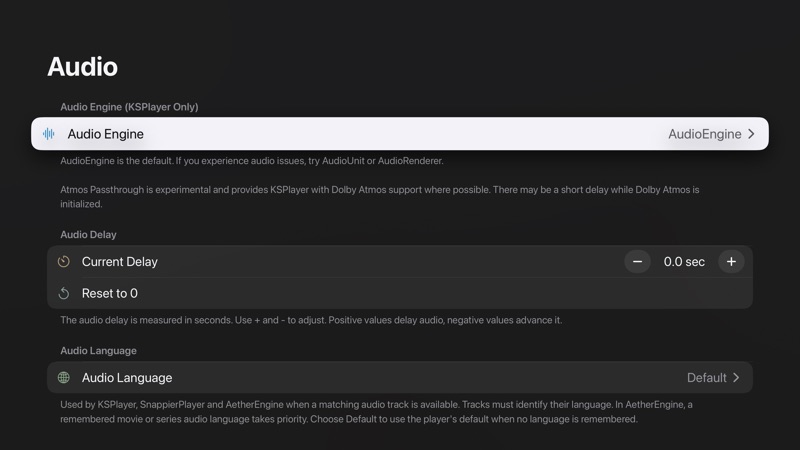Click the Used by KSPlayer, SnapplerPlayer description
This screenshot has width=800, height=450.
(x=376, y=412)
